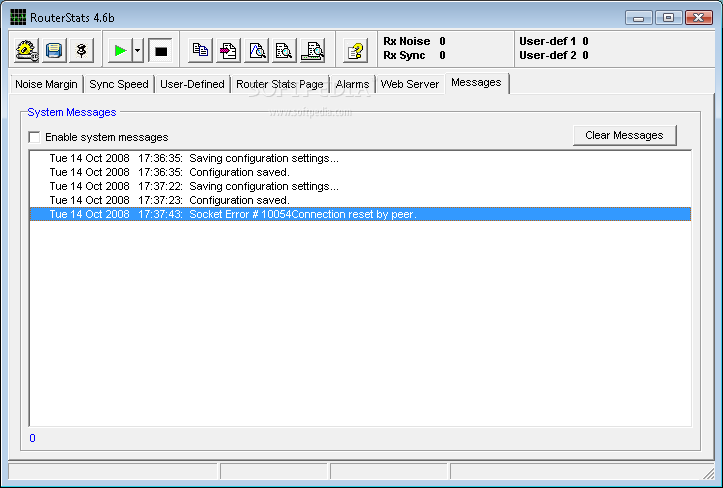
Task: Select the Messages tab
Action: click(x=476, y=83)
